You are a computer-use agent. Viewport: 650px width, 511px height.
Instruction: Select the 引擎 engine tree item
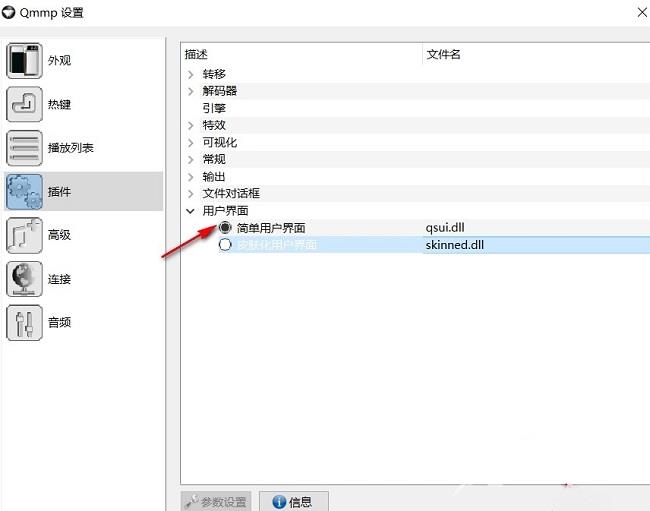[214, 108]
